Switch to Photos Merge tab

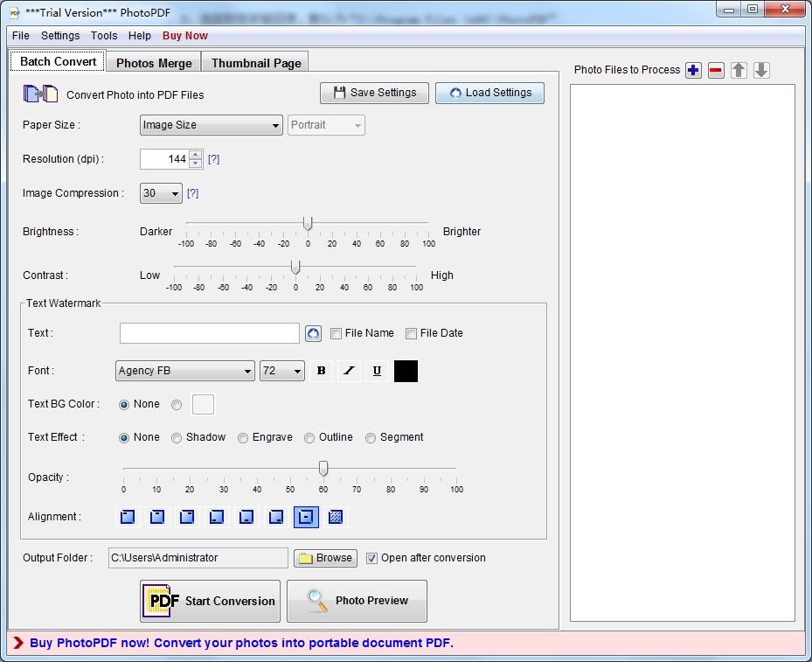pos(154,63)
